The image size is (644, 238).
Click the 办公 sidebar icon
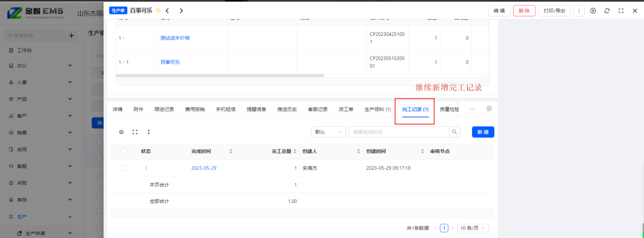pyautogui.click(x=11, y=66)
